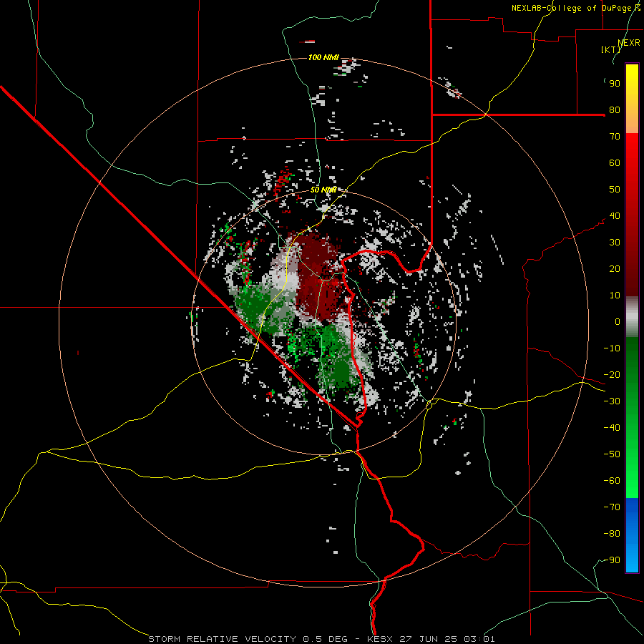Click the 0.5 DEG elevation text in caption
The width and height of the screenshot is (644, 644).
325,639
